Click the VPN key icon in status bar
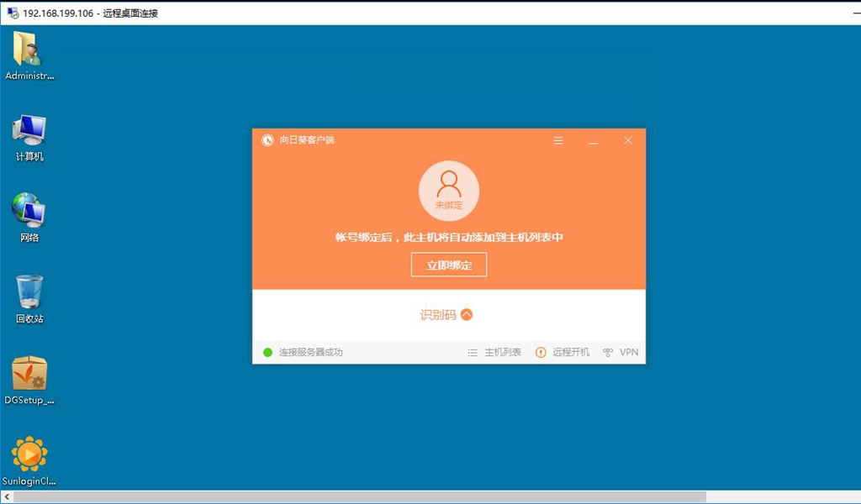This screenshot has height=504, width=861. [607, 352]
